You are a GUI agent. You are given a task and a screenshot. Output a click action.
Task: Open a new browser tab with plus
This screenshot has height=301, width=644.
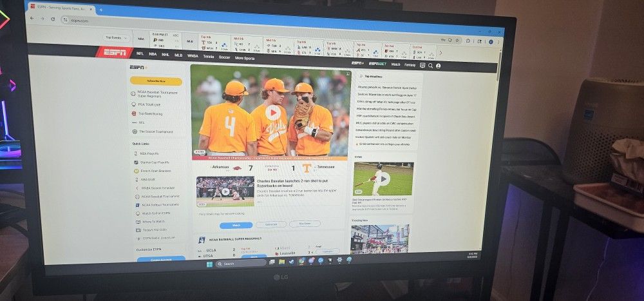tap(101, 10)
